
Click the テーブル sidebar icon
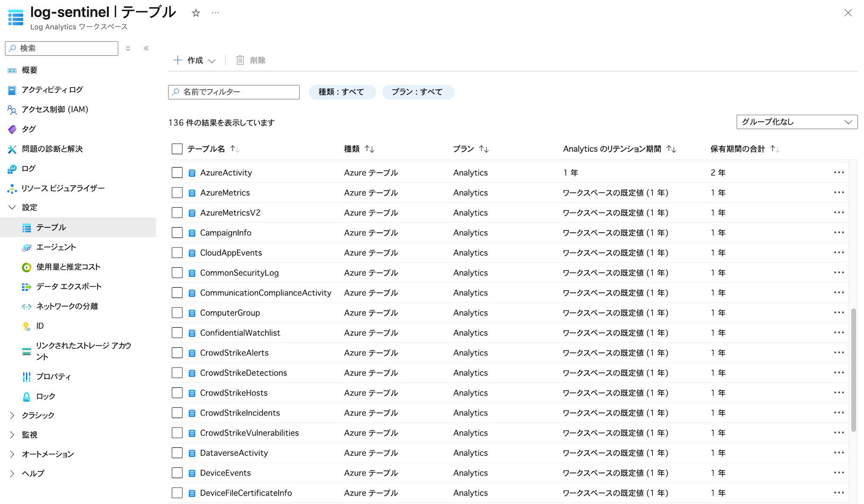(x=26, y=228)
